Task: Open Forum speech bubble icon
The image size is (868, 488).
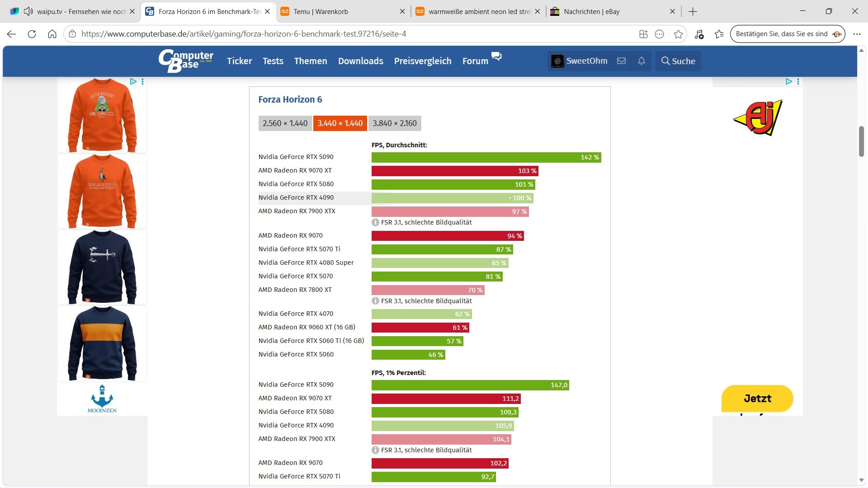Action: (496, 56)
